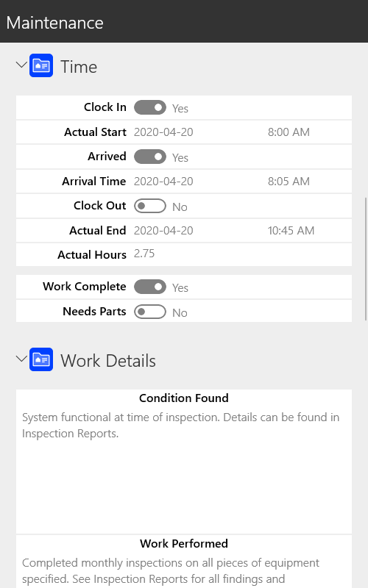Select the Actual Start date field
Screen dimensions: 368x588
click(163, 132)
